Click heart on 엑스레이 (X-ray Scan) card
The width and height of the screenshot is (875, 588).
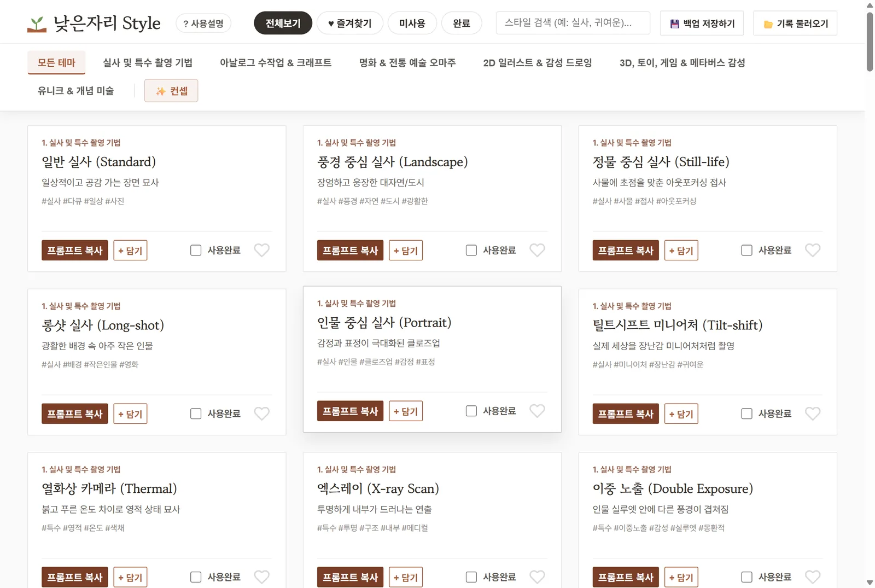538,577
